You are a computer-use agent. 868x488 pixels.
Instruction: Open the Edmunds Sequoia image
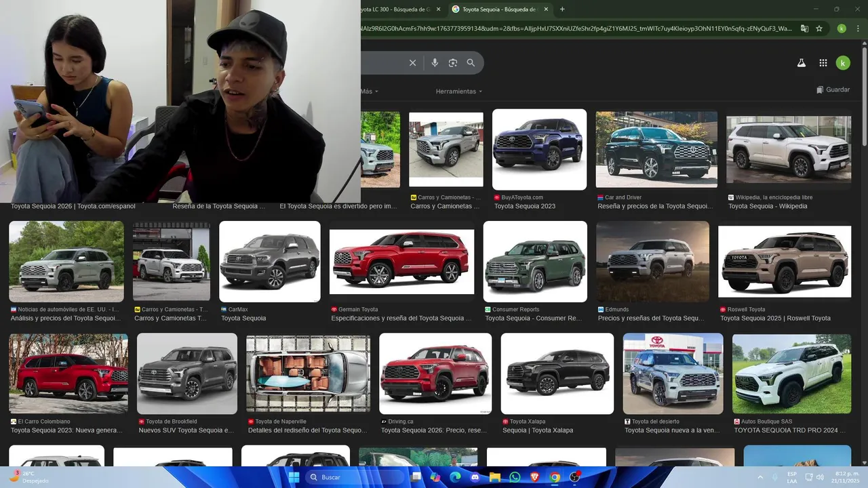tap(652, 262)
